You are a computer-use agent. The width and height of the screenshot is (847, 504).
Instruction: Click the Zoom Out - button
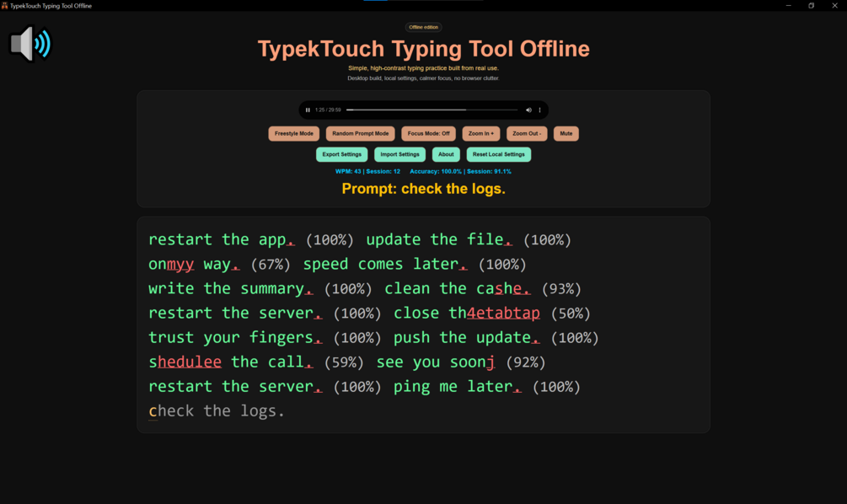tap(527, 133)
